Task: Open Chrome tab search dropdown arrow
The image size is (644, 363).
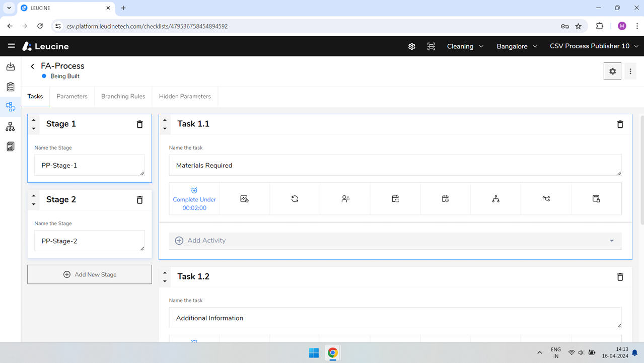Action: click(9, 8)
